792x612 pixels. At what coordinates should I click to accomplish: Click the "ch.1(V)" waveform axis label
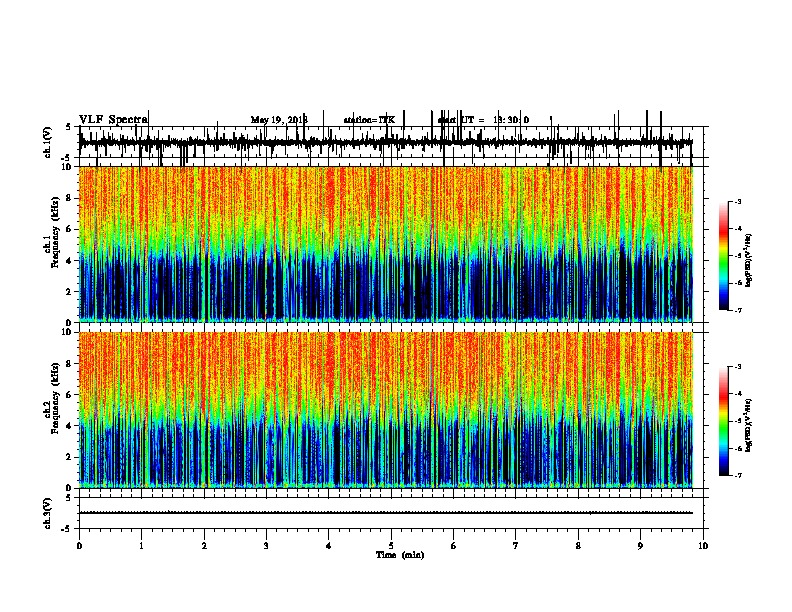48,142
